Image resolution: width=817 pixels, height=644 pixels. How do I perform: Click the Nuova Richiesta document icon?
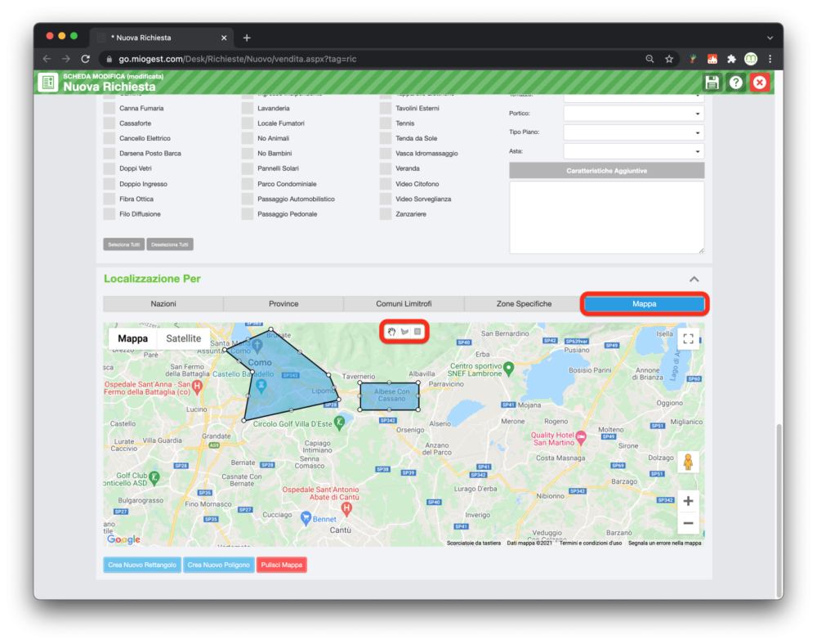click(x=48, y=83)
